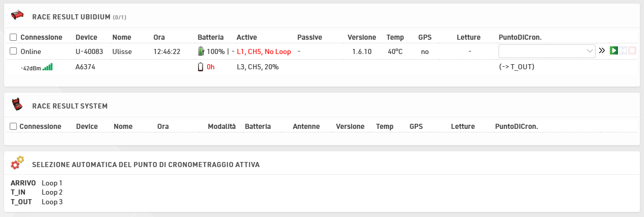Toggle the select-all Connessione checkbox for Ubidium
The height and width of the screenshot is (217, 644).
(13, 37)
